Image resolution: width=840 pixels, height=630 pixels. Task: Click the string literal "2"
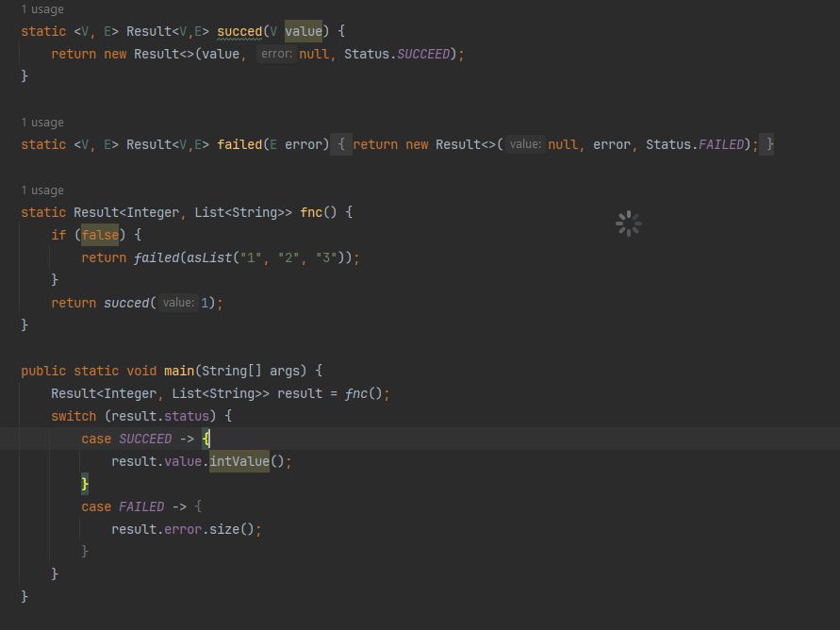click(x=288, y=257)
